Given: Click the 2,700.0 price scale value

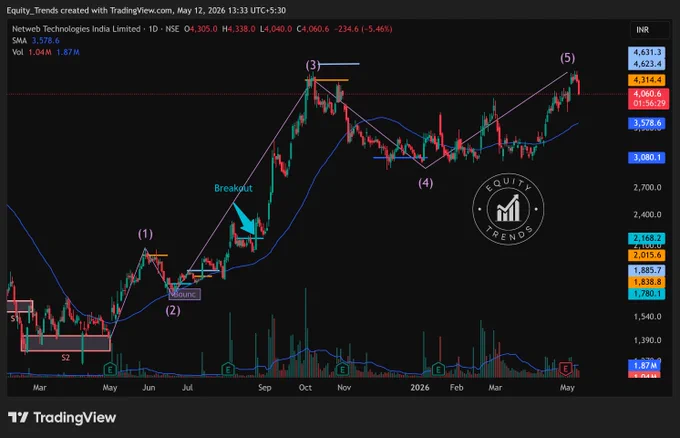Looking at the screenshot, I should [647, 188].
